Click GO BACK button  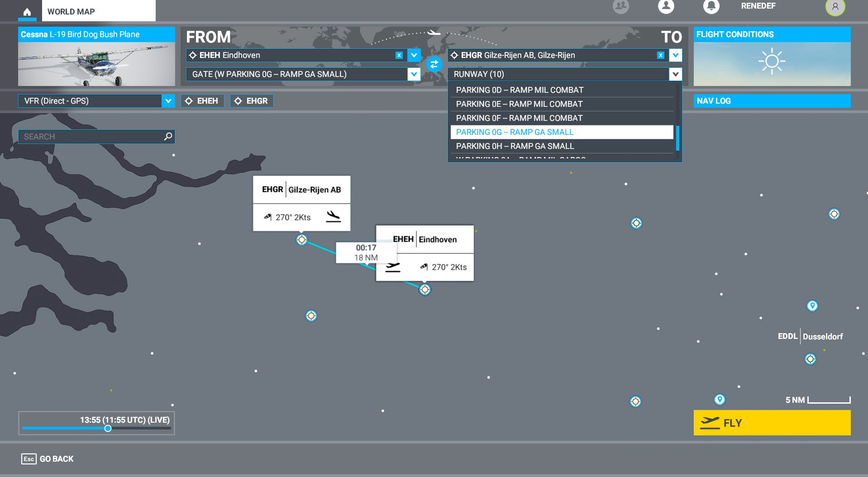tap(48, 459)
